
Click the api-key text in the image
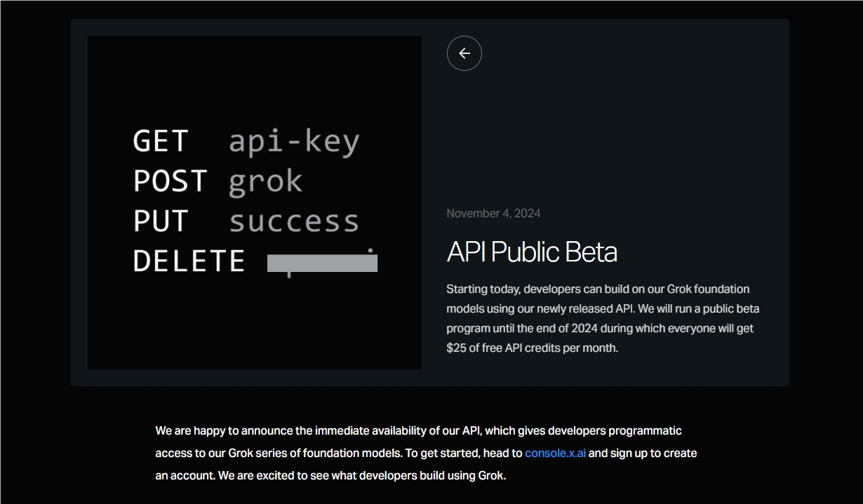(294, 141)
